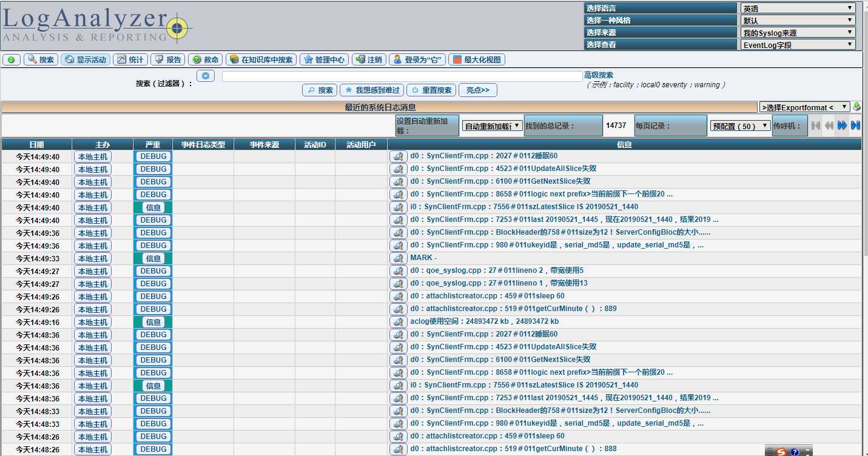Click the 重置搜索 reset button
Screen dimensions: 868x456
(x=431, y=90)
